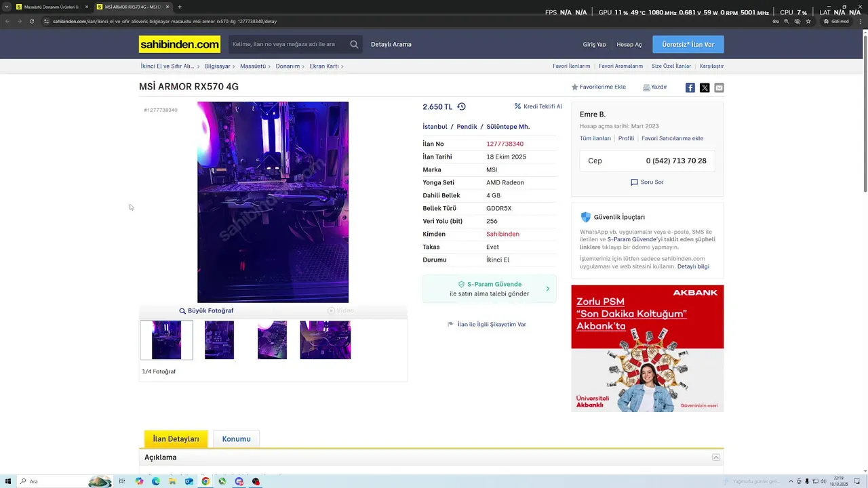Click the sahibinden.com logo
The image size is (868, 488).
point(180,44)
